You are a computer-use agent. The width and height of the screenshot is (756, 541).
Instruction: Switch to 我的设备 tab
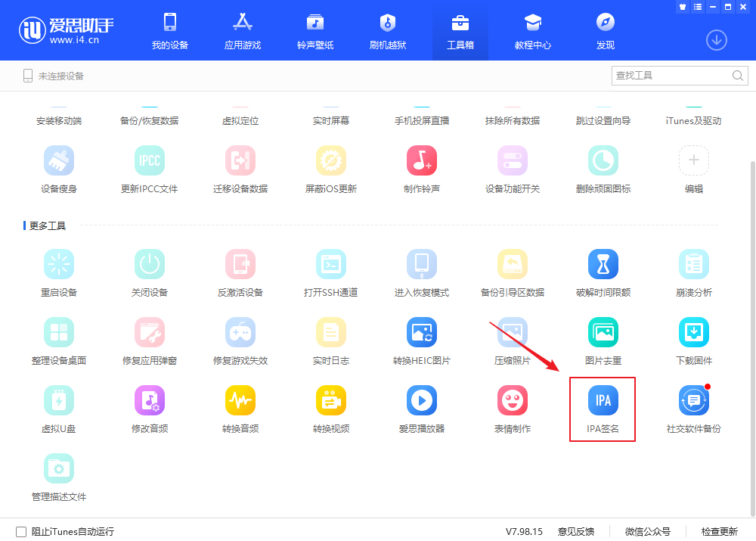(x=169, y=31)
